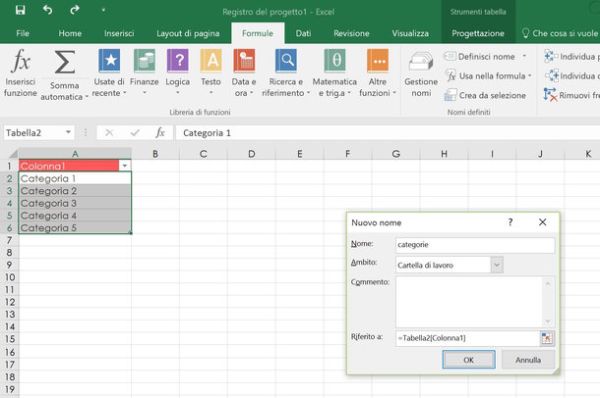
Task: Click OK in Nuovo nome dialog
Action: pyautogui.click(x=469, y=360)
